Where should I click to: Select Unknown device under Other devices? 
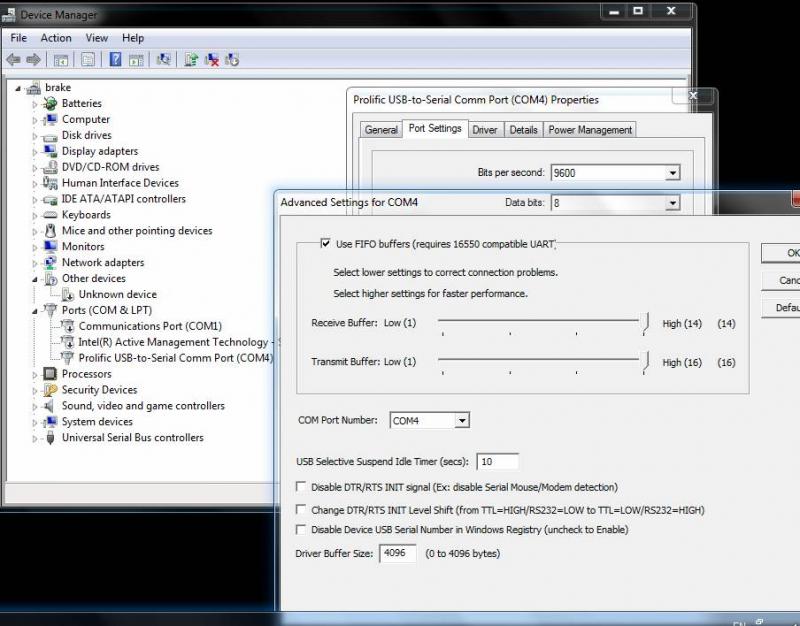pos(117,294)
